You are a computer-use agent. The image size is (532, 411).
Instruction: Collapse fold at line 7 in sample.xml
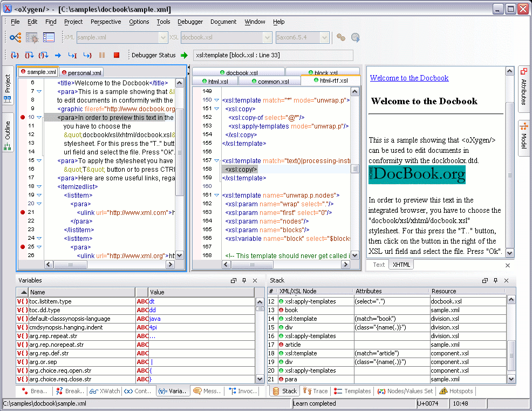tap(39, 91)
